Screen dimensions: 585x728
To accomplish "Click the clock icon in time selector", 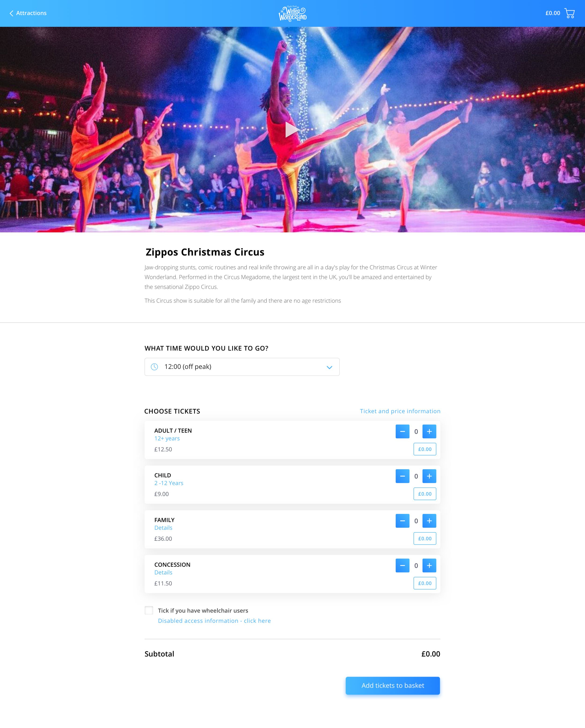I will [x=154, y=367].
